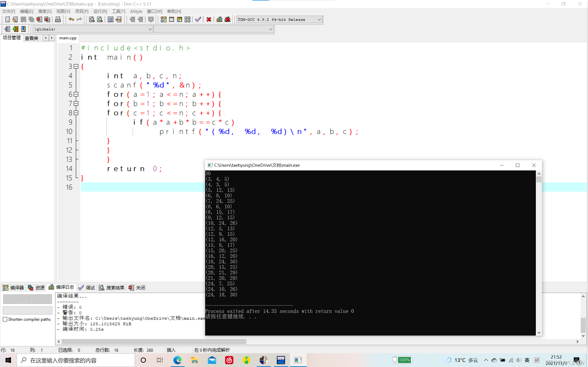The width and height of the screenshot is (588, 367).
Task: Click the Windows search input field
Action: 78,360
